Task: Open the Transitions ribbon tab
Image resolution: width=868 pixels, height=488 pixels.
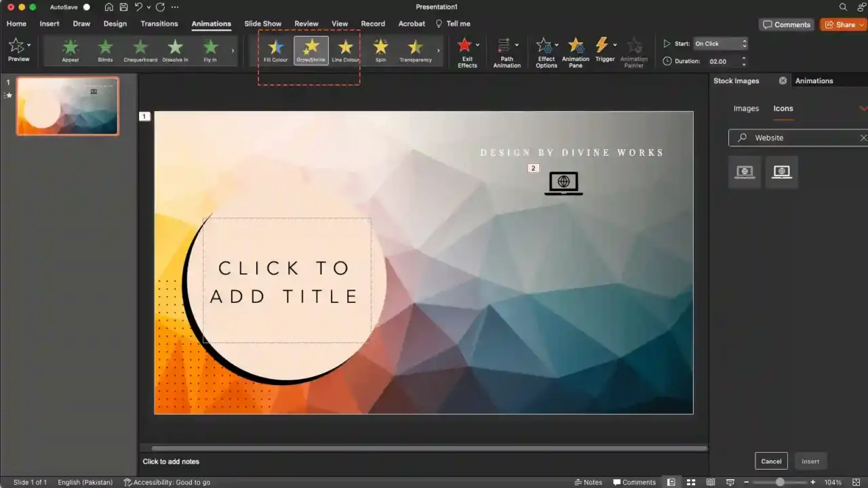Action: 159,23
